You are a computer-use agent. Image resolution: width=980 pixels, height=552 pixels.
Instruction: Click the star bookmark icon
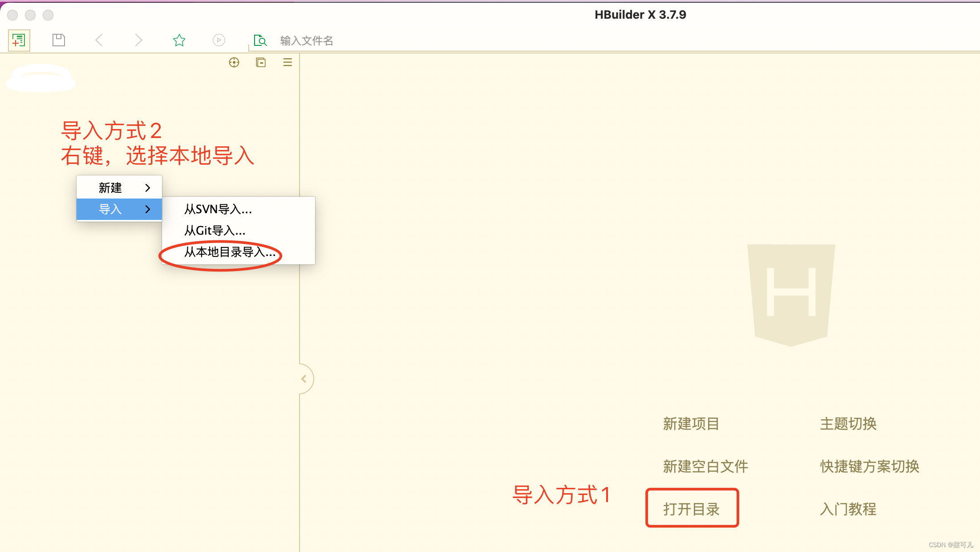[x=179, y=41]
